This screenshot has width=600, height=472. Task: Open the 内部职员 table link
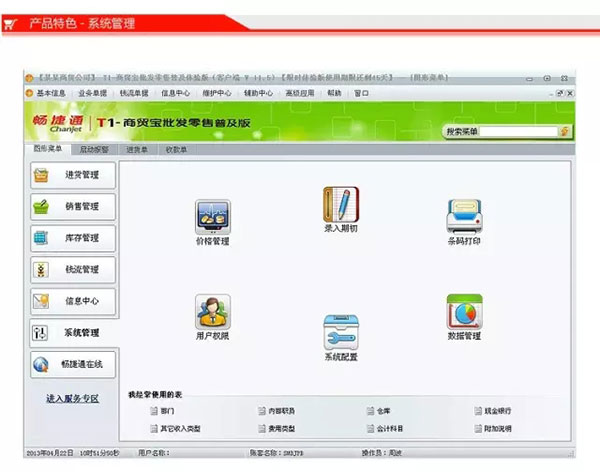coord(282,411)
